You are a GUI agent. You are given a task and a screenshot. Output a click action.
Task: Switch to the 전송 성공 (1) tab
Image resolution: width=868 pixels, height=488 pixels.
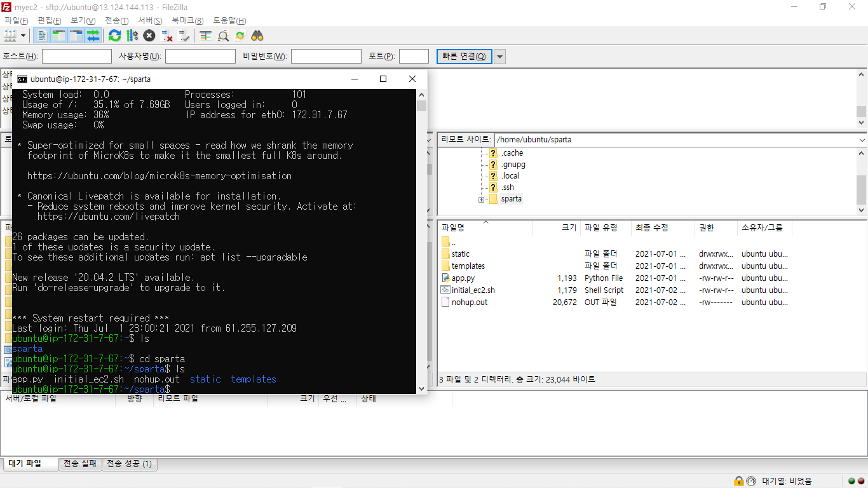(x=129, y=464)
